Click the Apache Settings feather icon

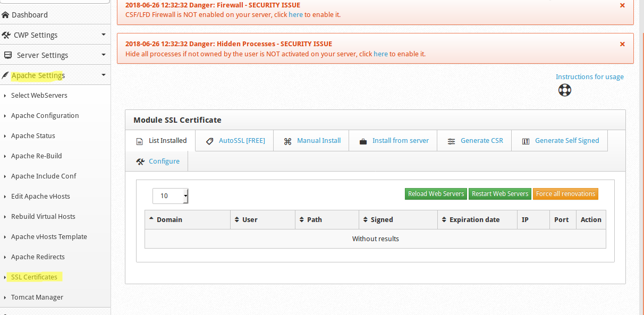(x=5, y=75)
